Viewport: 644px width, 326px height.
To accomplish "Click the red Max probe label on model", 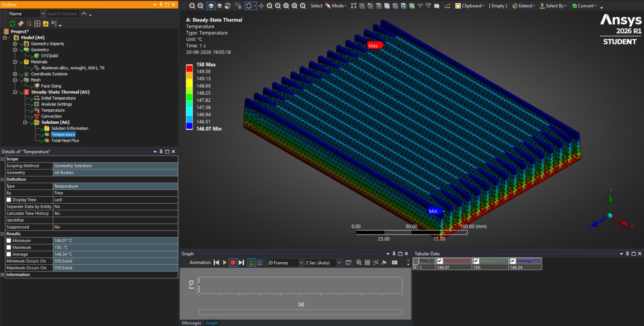I will click(x=374, y=46).
